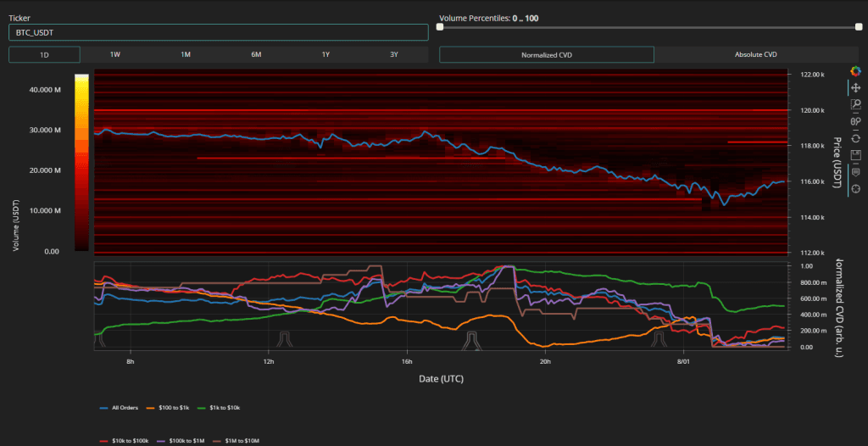
Task: Click the 40.000 M volume scale label
Action: tap(46, 90)
